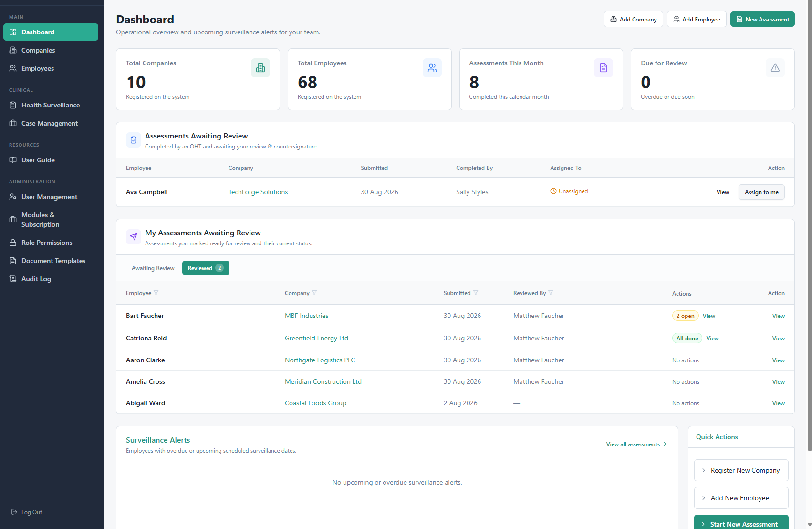Click the Ava Campbell employee name
This screenshot has height=529, width=812.
coord(146,192)
